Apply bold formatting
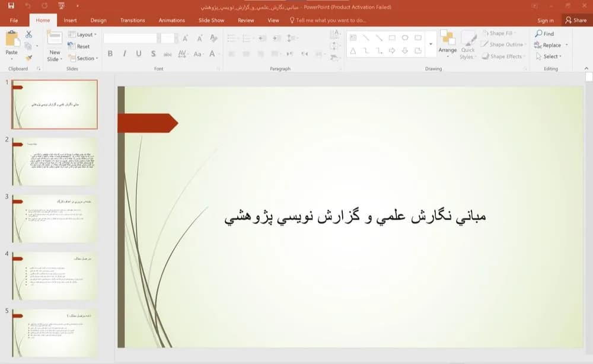 click(x=110, y=54)
